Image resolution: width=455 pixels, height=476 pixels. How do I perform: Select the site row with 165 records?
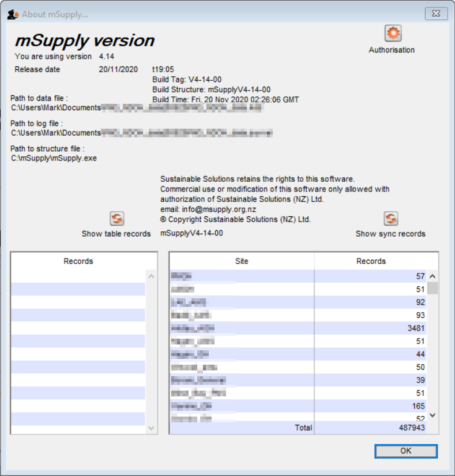[298, 406]
